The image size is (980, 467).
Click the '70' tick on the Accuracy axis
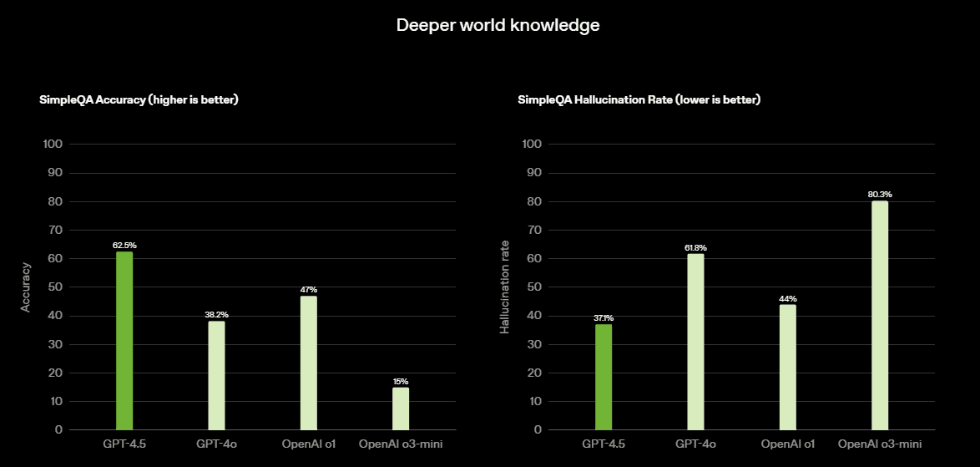[56, 230]
